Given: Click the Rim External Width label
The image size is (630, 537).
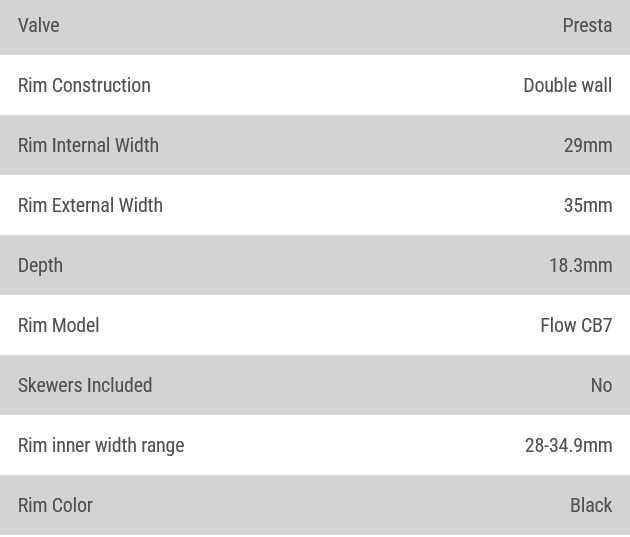Looking at the screenshot, I should coord(90,206).
